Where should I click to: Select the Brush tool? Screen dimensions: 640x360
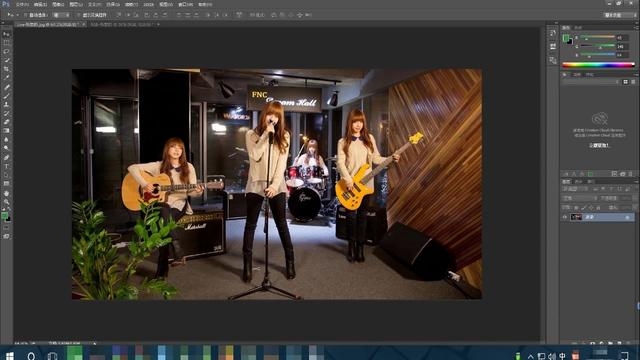(x=7, y=96)
